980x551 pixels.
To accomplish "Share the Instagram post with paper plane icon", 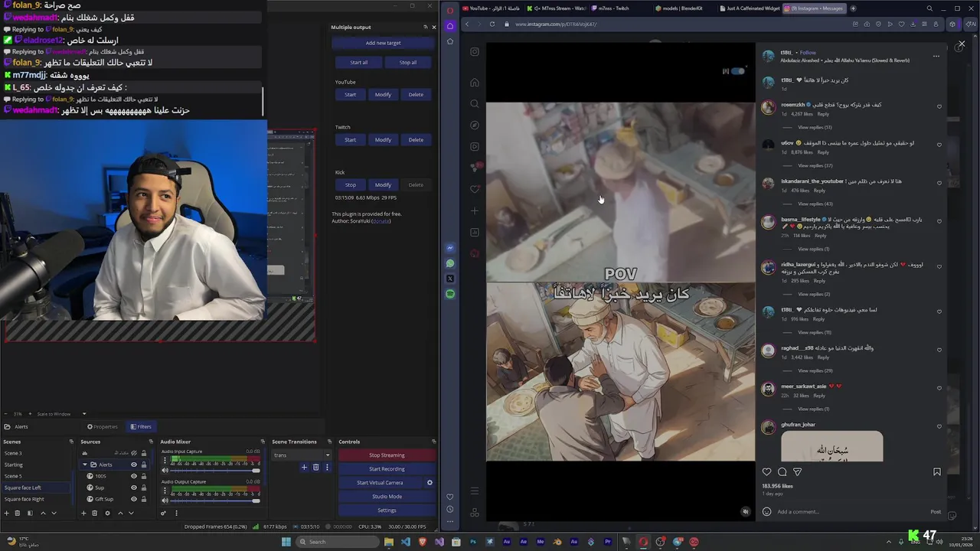I will [x=797, y=472].
